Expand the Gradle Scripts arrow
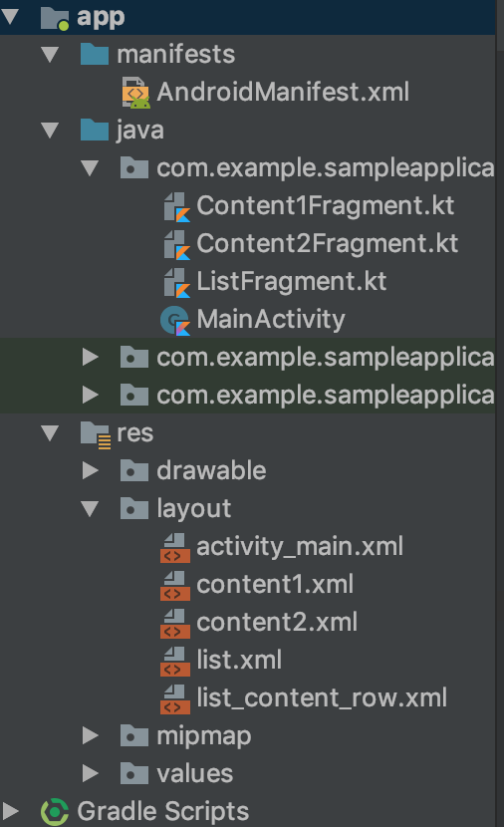This screenshot has height=827, width=504. pos(10,812)
